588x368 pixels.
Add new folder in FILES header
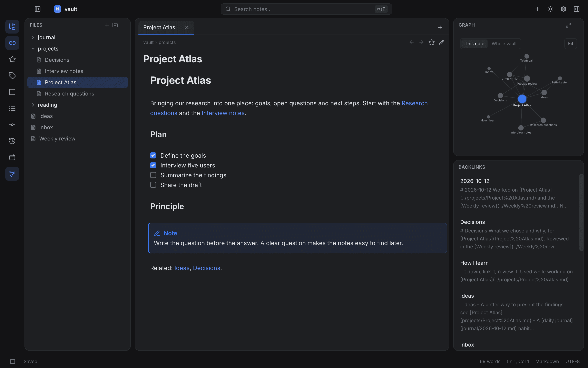pyautogui.click(x=115, y=25)
